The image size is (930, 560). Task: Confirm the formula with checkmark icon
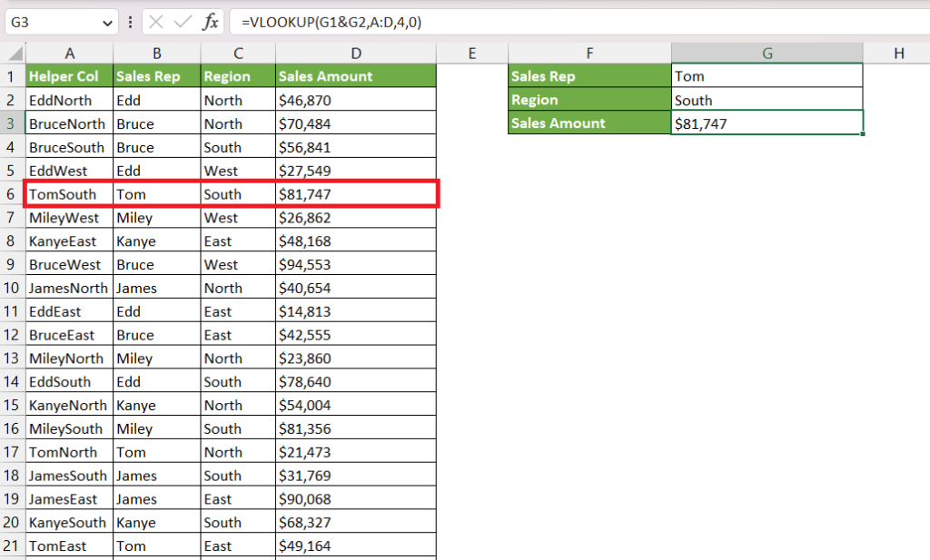point(183,23)
